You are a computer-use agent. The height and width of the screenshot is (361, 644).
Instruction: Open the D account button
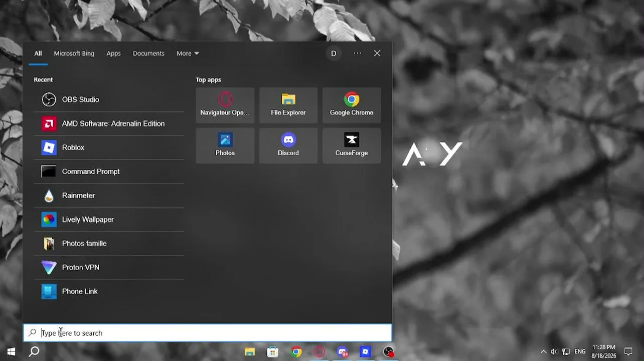pos(334,54)
